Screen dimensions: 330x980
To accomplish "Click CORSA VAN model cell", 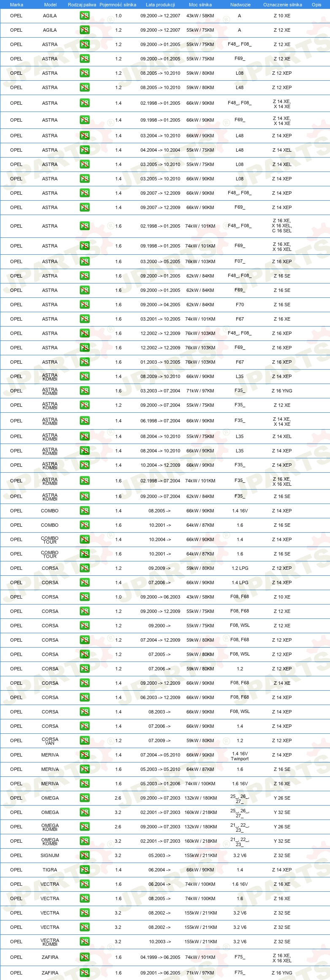I will point(50,741).
